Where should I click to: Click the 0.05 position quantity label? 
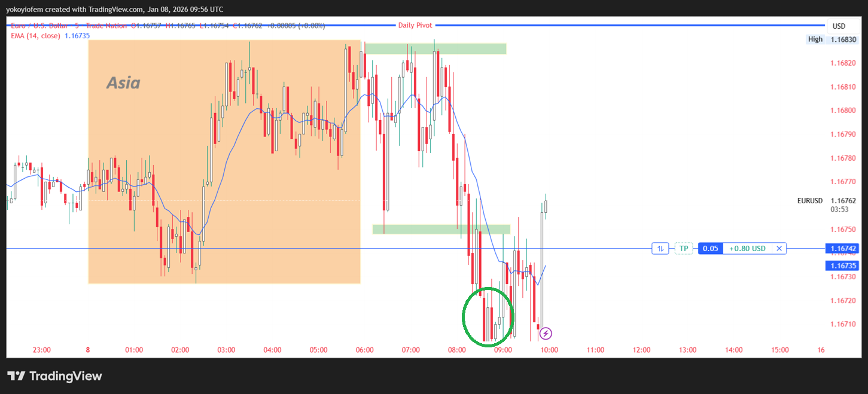point(710,248)
